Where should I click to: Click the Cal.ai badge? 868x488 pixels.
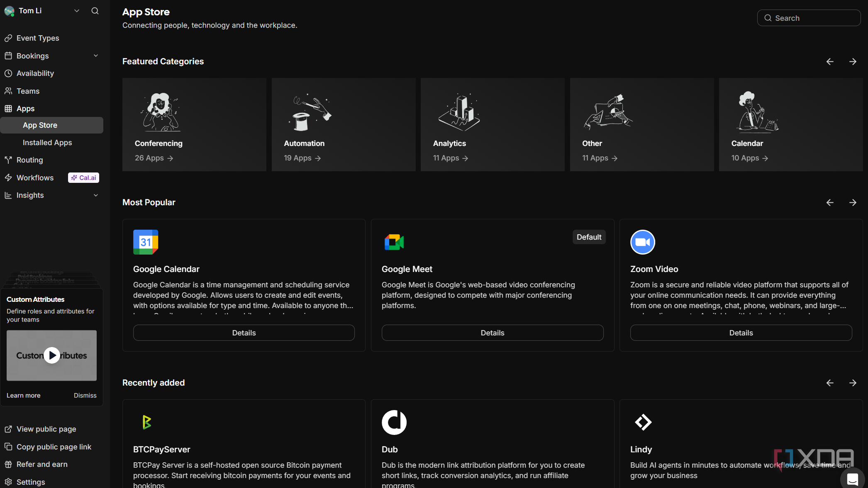pyautogui.click(x=83, y=178)
